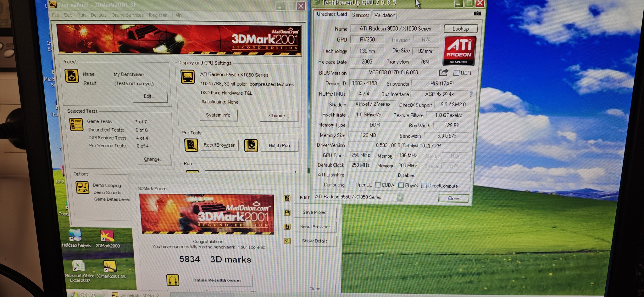Click the ATI Radeon Graphics logo
Viewport: 644px width, 297px height.
coord(459,51)
